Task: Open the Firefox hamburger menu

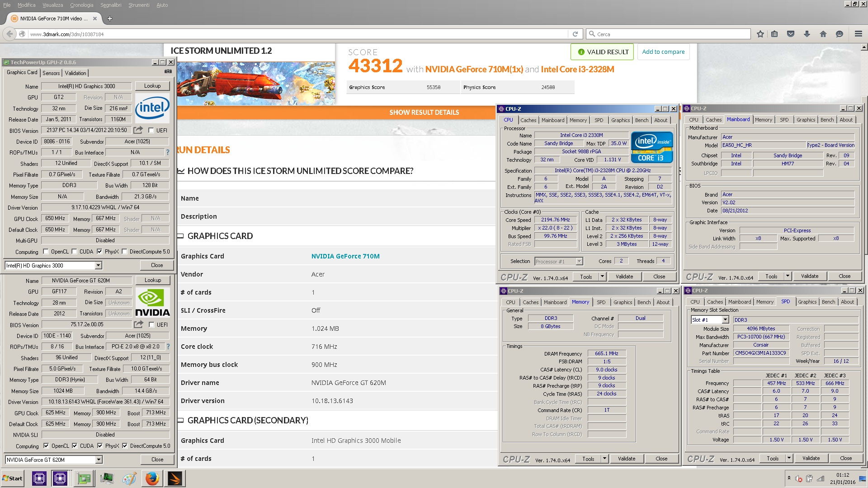Action: tap(859, 34)
